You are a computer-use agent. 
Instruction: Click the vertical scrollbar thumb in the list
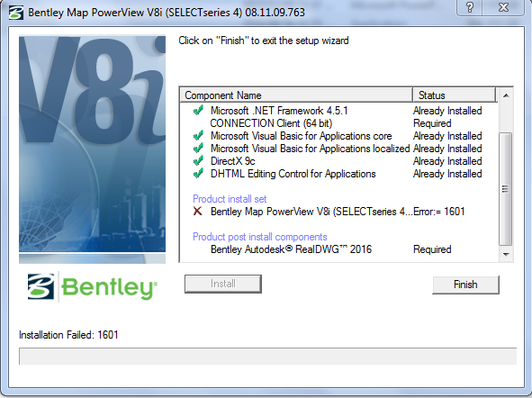tap(506, 189)
